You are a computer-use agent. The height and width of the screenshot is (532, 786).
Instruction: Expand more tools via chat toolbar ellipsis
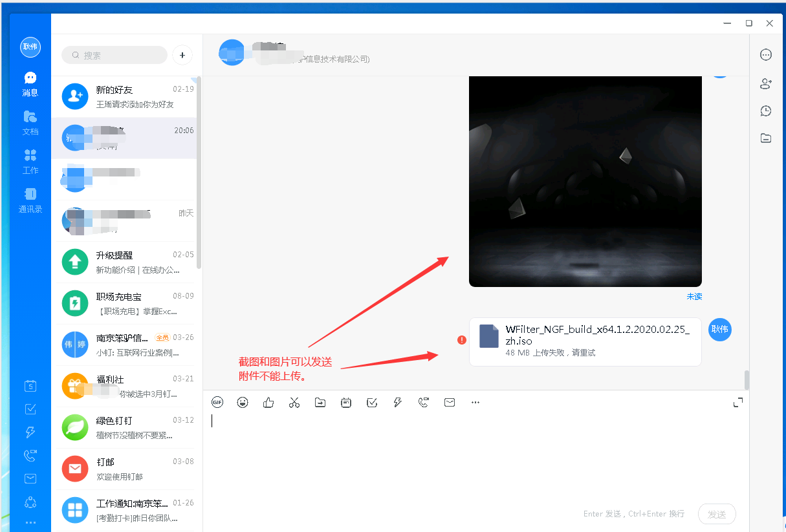tap(475, 403)
